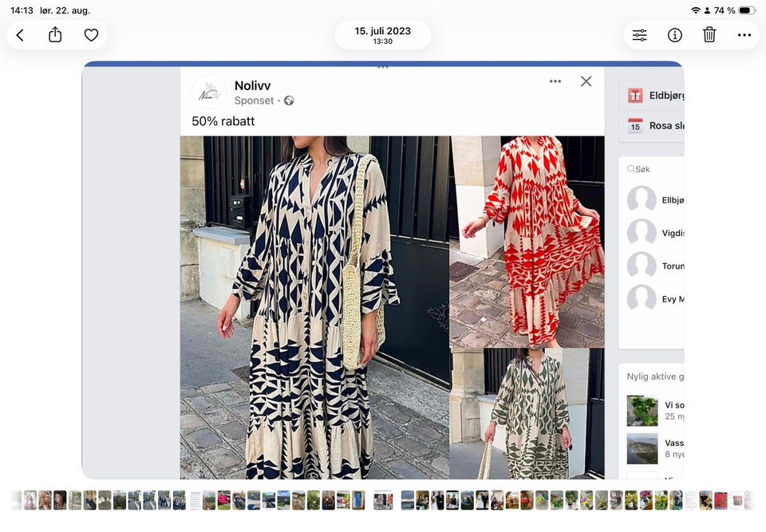Open the share sheet icon
766x532 pixels.
(x=55, y=35)
